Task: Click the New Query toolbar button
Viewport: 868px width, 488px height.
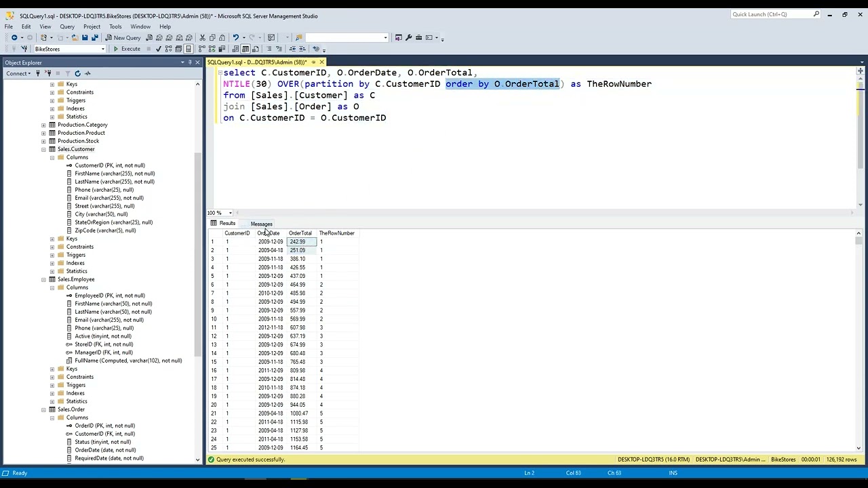Action: coord(123,37)
